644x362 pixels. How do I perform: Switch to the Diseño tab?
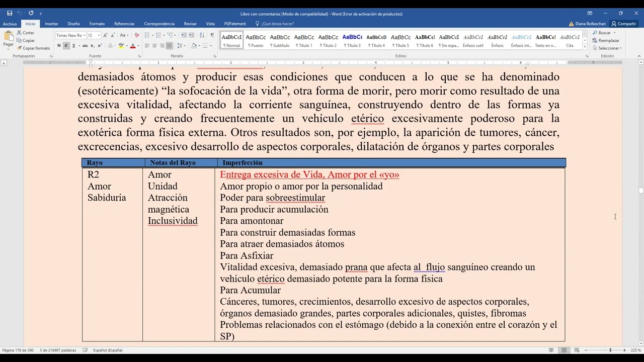pos(73,24)
